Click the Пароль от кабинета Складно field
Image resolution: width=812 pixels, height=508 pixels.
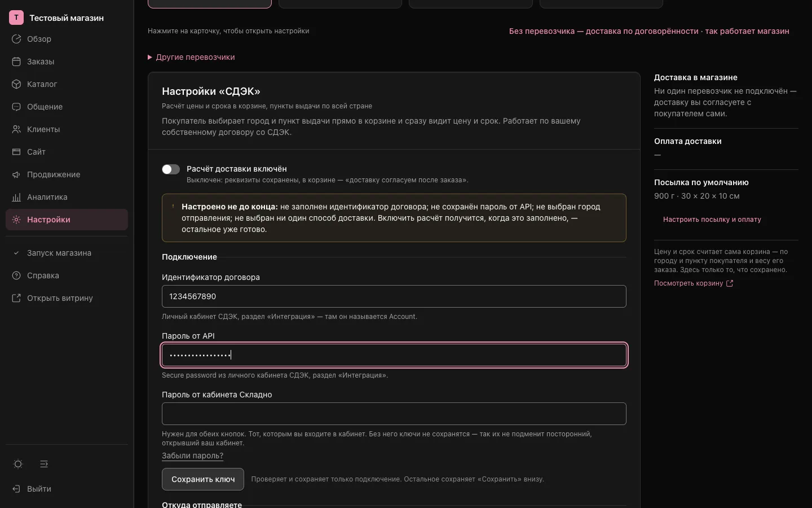[394, 414]
